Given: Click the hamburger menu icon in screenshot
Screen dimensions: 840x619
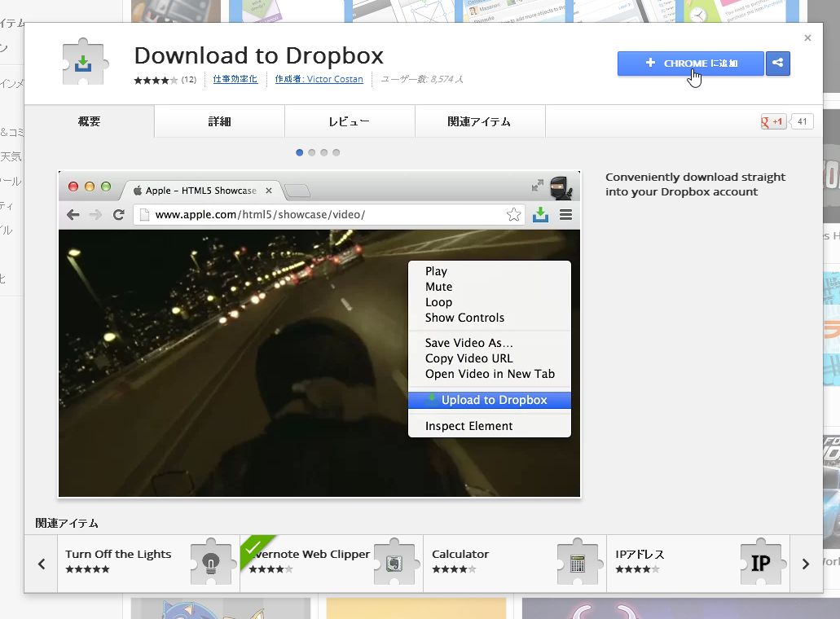Looking at the screenshot, I should click(x=565, y=215).
